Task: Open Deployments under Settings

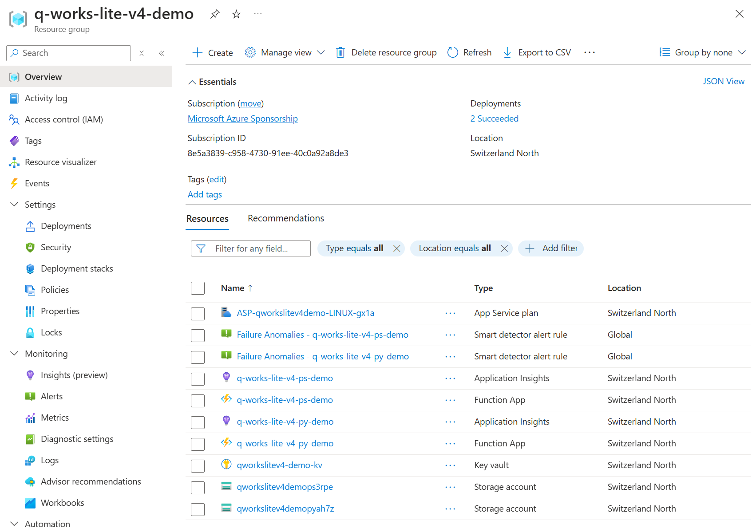Action: (x=66, y=226)
